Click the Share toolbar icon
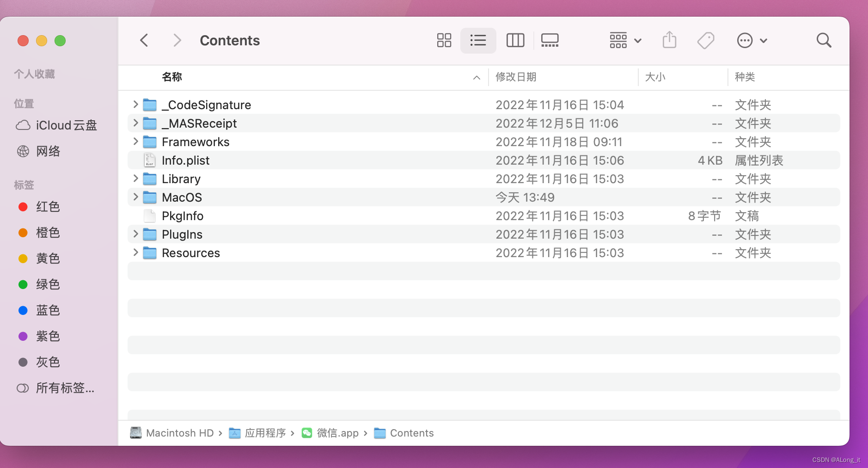The image size is (868, 468). pyautogui.click(x=669, y=41)
